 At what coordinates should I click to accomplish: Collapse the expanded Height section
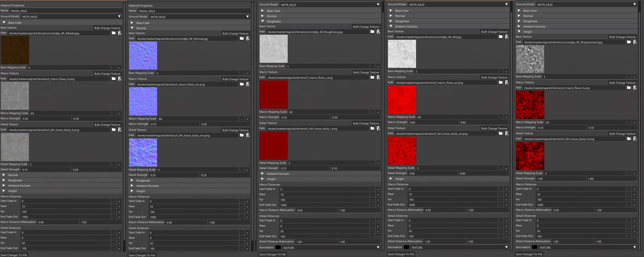519,31
